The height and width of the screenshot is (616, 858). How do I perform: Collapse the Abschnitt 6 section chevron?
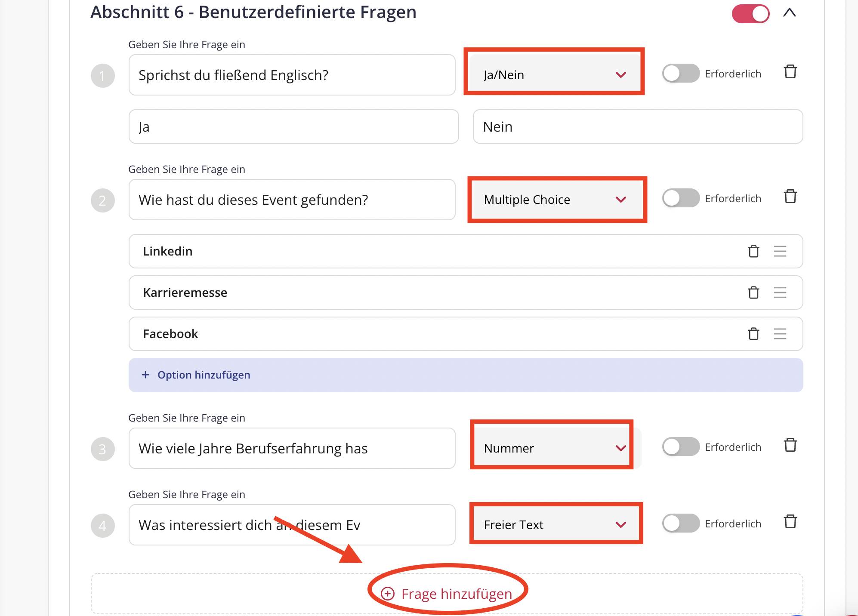click(790, 13)
